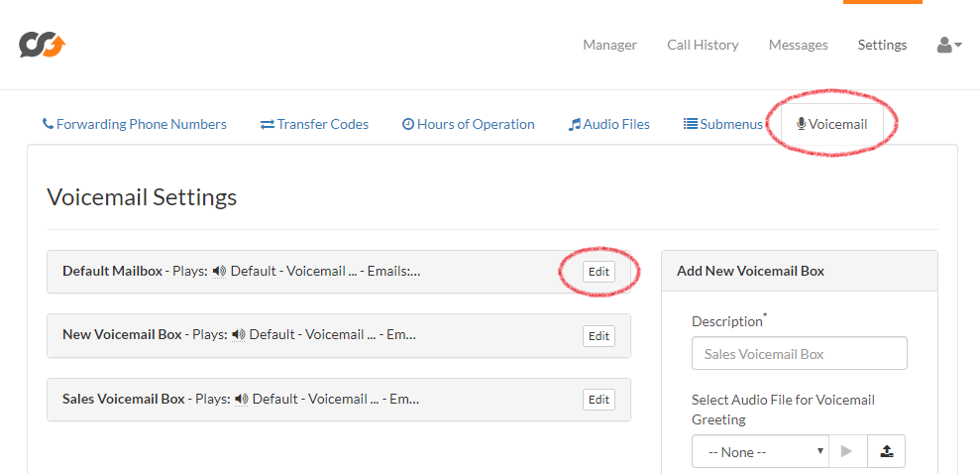Open Call History in top navigation
Viewport: 980px width, 474px height.
point(704,45)
